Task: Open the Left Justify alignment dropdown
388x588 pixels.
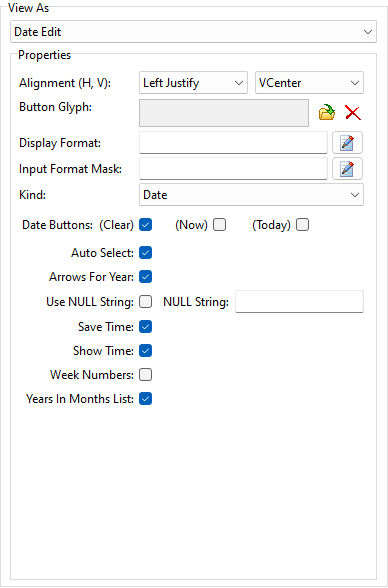Action: tap(193, 82)
